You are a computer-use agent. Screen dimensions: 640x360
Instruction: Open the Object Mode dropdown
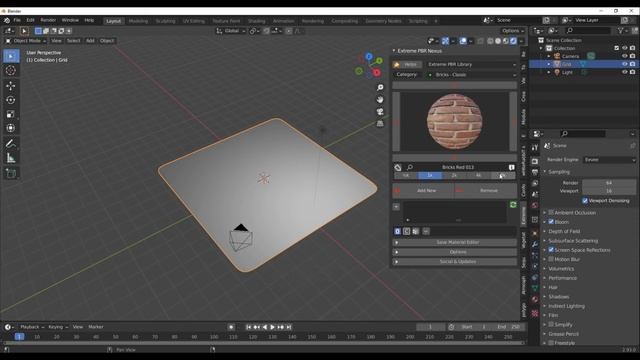click(25, 41)
